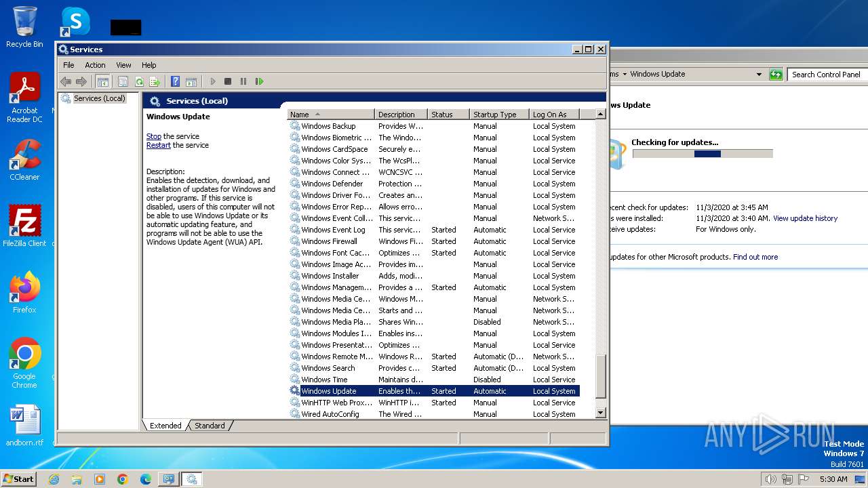This screenshot has height=488, width=868.
Task: Click the gear icon beside Windows Color System service
Action: [294, 161]
